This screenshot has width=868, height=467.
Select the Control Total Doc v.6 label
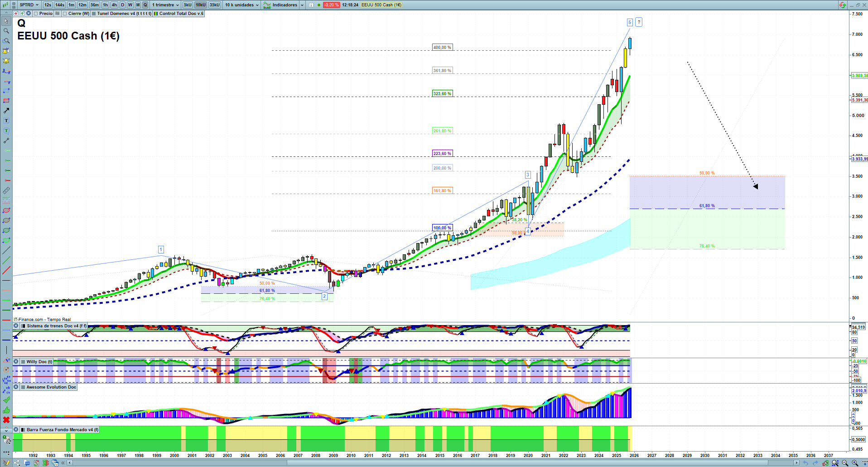[181, 14]
